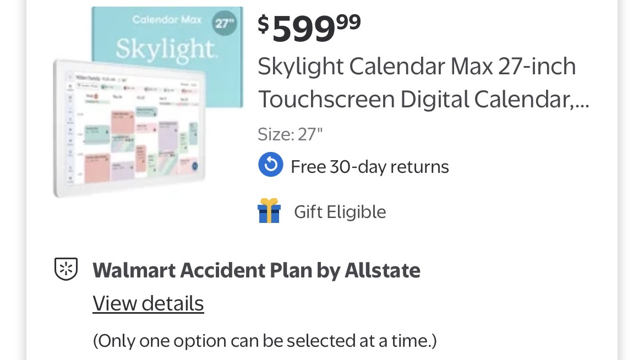The image size is (644, 360).
Task: Click the 27" badge on the product box
Action: pyautogui.click(x=225, y=23)
